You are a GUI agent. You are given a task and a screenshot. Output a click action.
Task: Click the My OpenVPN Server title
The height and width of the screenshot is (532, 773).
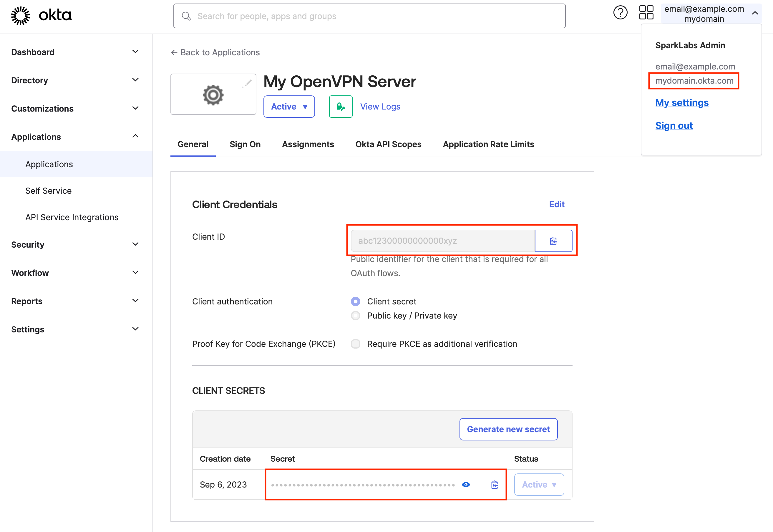(339, 82)
